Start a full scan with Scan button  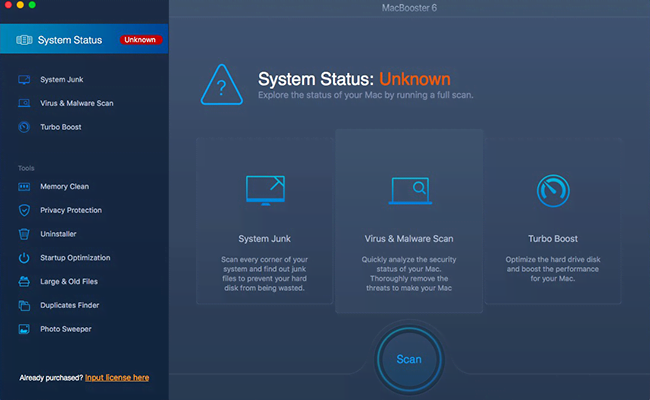pyautogui.click(x=409, y=359)
